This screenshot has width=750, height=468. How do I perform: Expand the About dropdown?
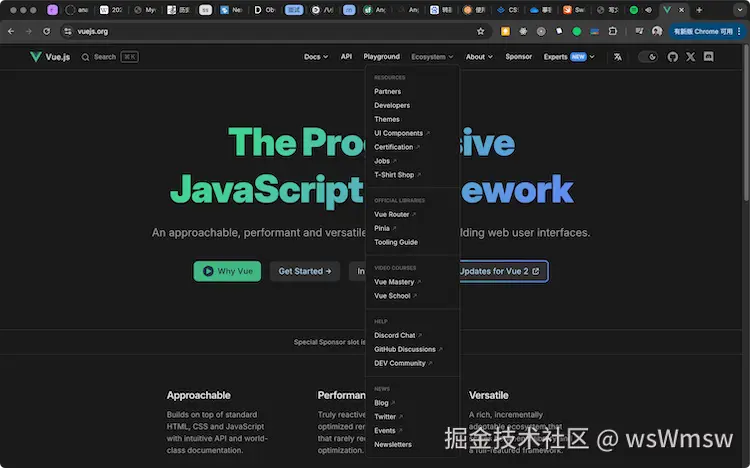[479, 57]
